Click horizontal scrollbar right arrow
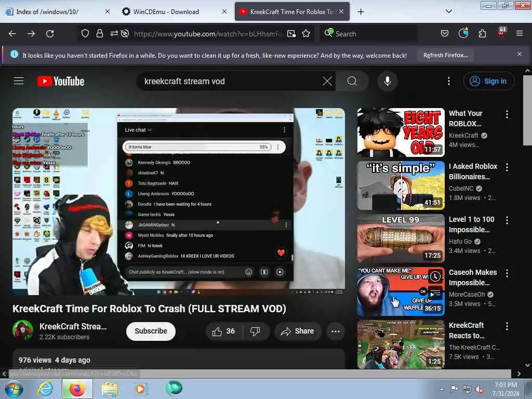Viewport: 532px width, 399px height. 519,374
